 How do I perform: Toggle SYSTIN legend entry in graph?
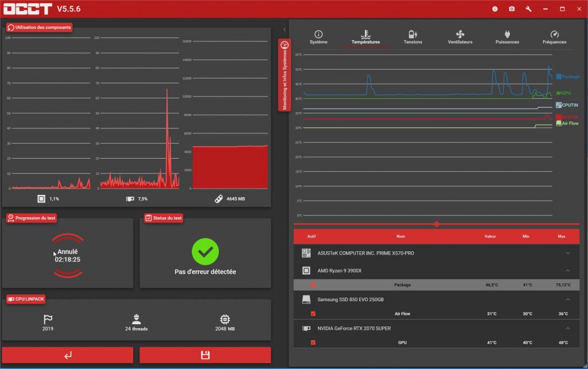(x=567, y=117)
